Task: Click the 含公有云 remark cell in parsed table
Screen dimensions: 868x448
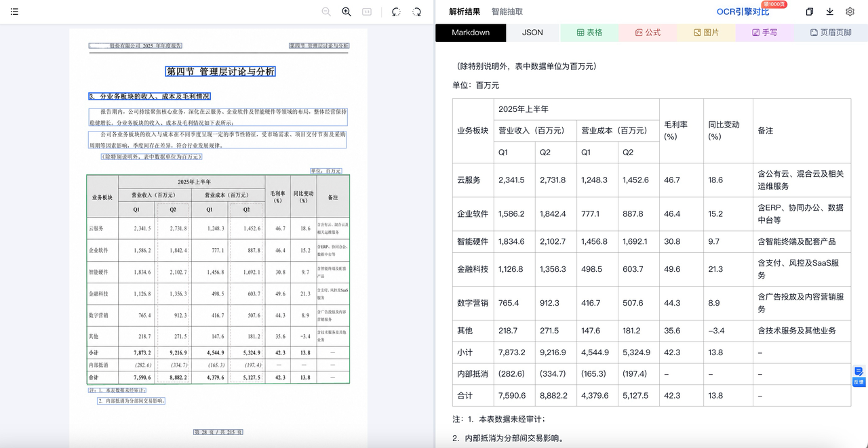Action: (801, 180)
